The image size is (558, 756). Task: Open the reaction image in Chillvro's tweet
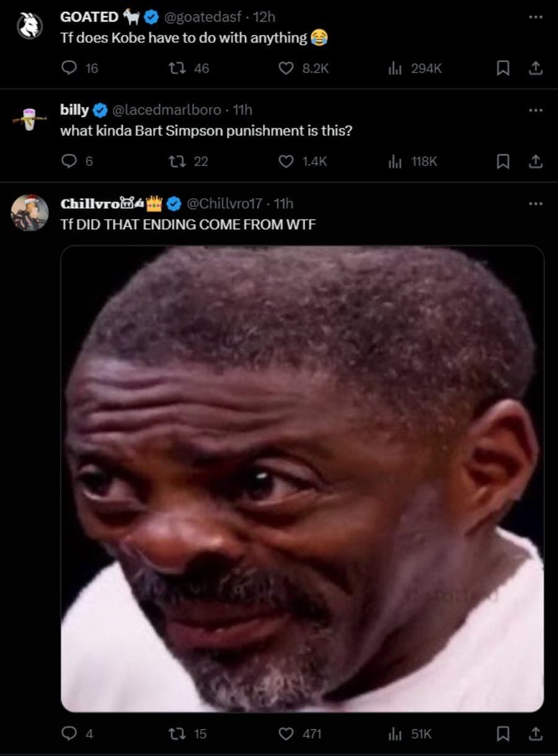[303, 478]
